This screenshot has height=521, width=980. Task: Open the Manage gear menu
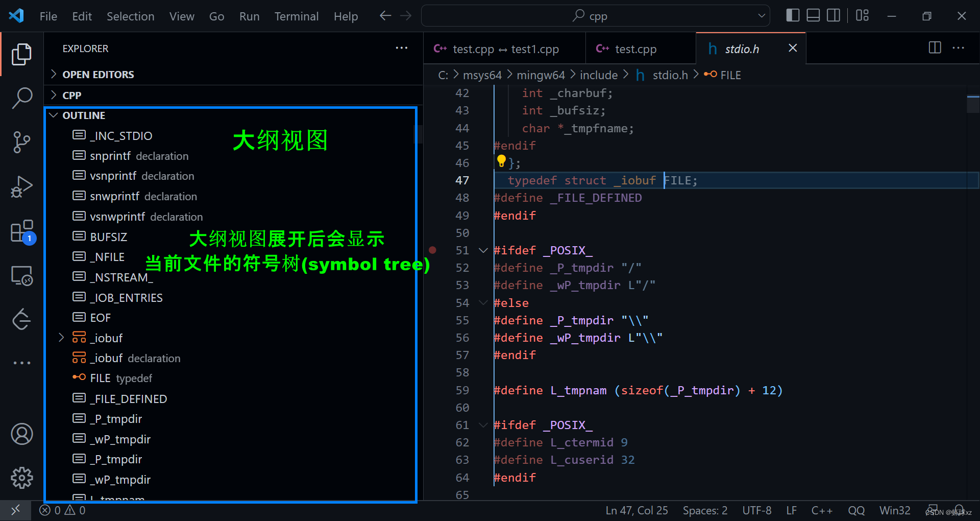click(x=21, y=478)
